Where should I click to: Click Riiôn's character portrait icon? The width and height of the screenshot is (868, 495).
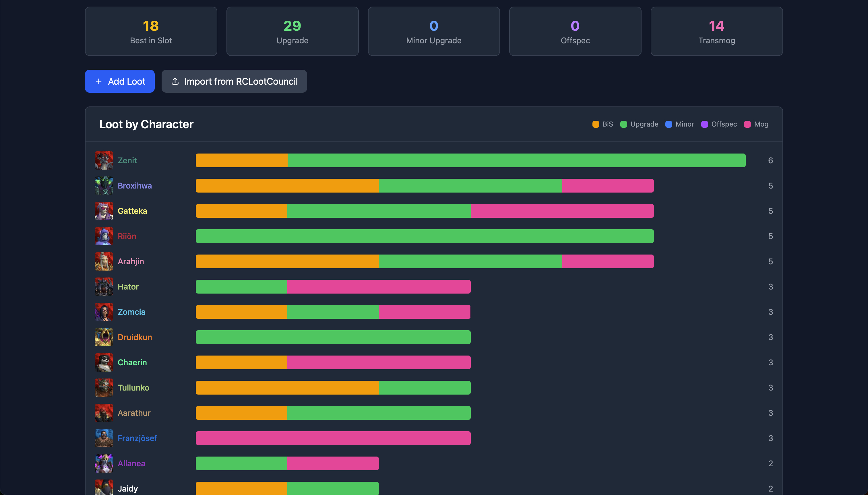(x=104, y=236)
